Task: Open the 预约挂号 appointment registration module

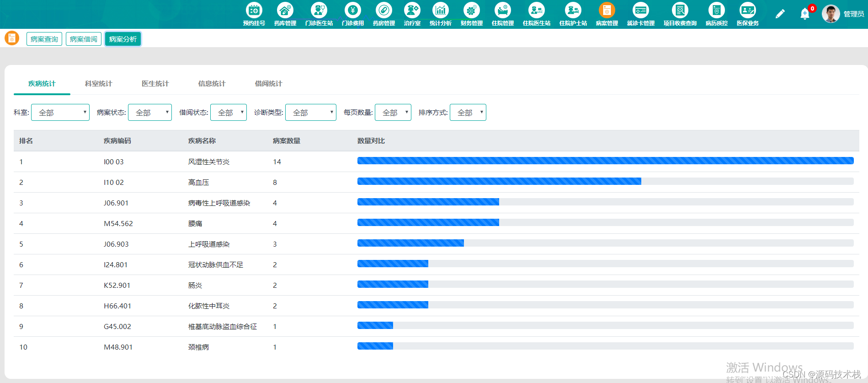Action: coord(254,14)
